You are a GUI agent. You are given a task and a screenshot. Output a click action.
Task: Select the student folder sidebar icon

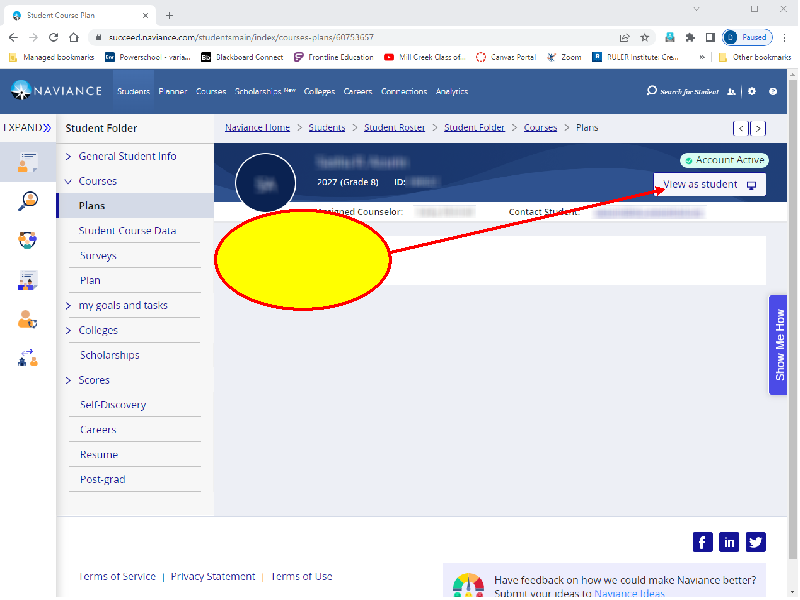click(x=28, y=162)
